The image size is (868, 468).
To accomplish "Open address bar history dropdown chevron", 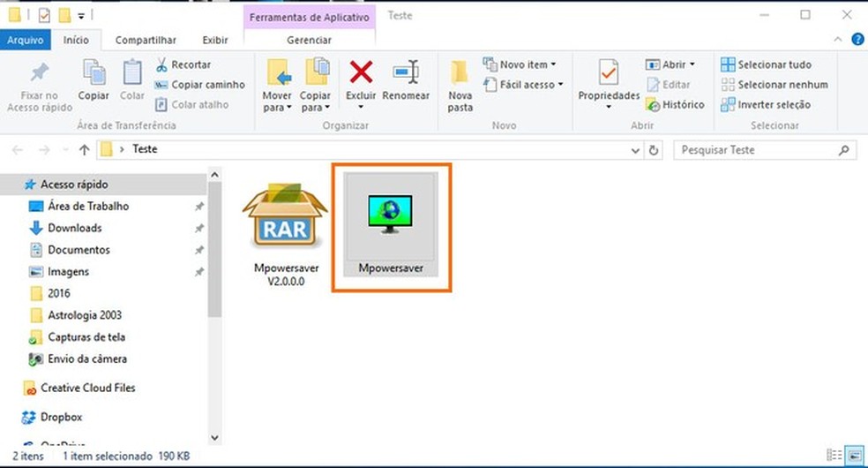I will (x=635, y=150).
